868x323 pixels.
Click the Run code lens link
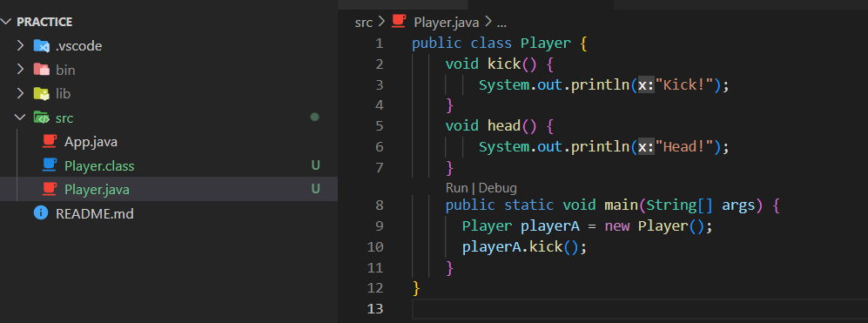tap(457, 188)
